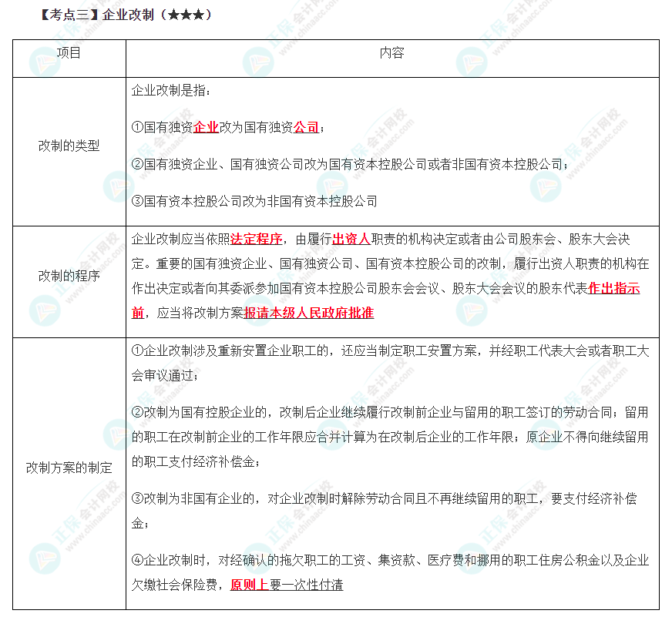Click the red underlined word 企业
Screen dimensions: 672x617
pyautogui.click(x=206, y=127)
